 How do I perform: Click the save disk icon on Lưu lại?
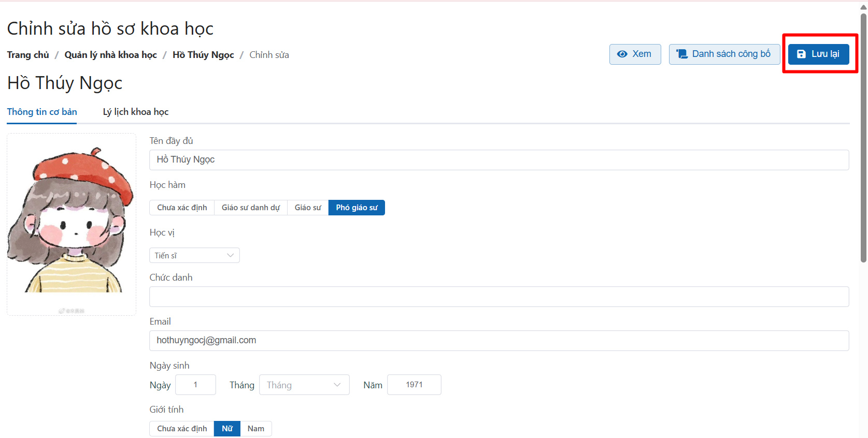click(801, 54)
